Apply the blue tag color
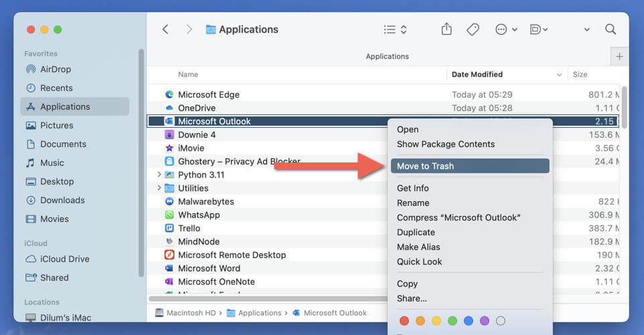The height and width of the screenshot is (335, 644). click(x=468, y=321)
